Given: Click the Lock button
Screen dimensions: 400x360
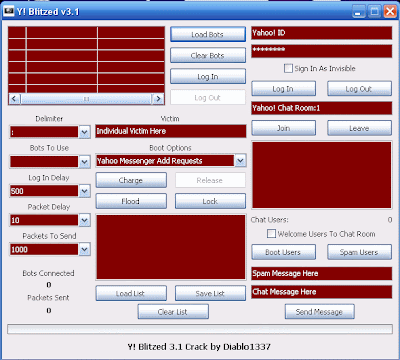Looking at the screenshot, I should click(x=210, y=201).
